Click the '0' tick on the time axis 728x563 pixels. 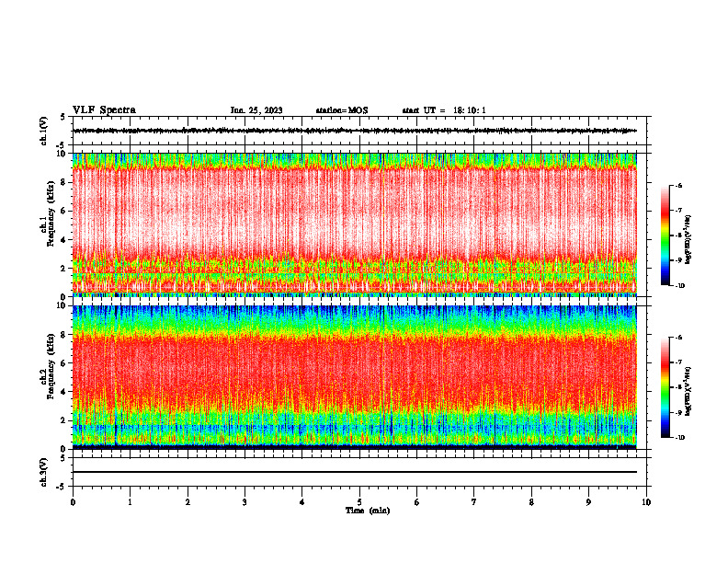[x=73, y=502]
